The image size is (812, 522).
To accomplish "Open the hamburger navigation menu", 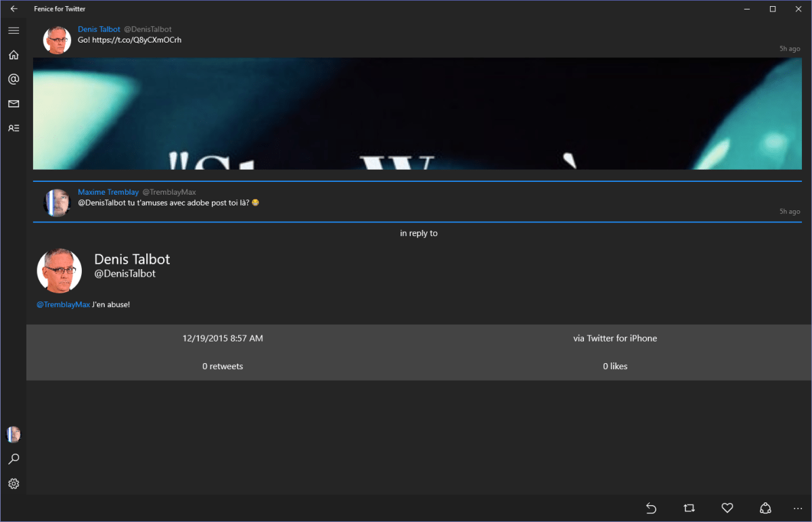I will point(14,30).
